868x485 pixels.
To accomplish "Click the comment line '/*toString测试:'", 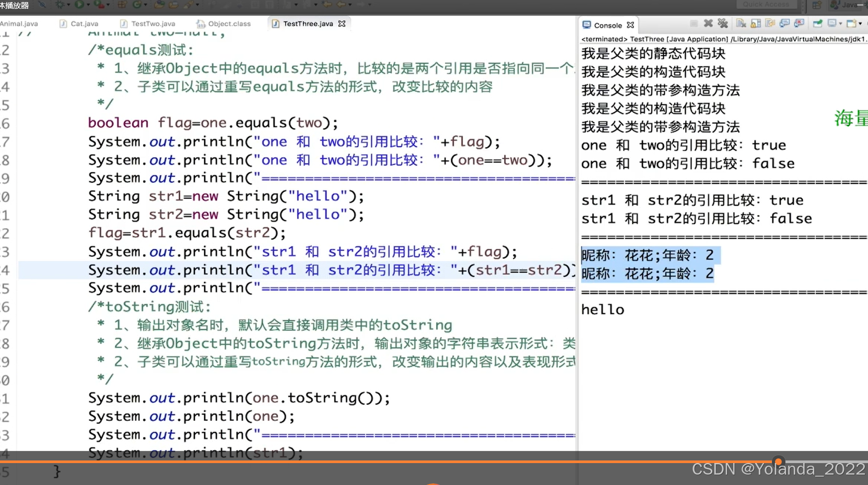I will (150, 307).
